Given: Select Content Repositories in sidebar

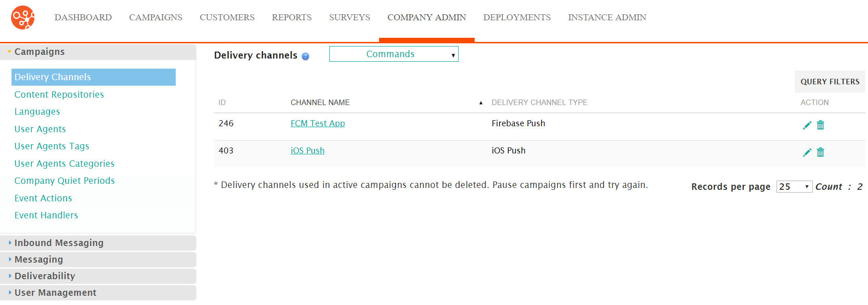Looking at the screenshot, I should pyautogui.click(x=59, y=94).
